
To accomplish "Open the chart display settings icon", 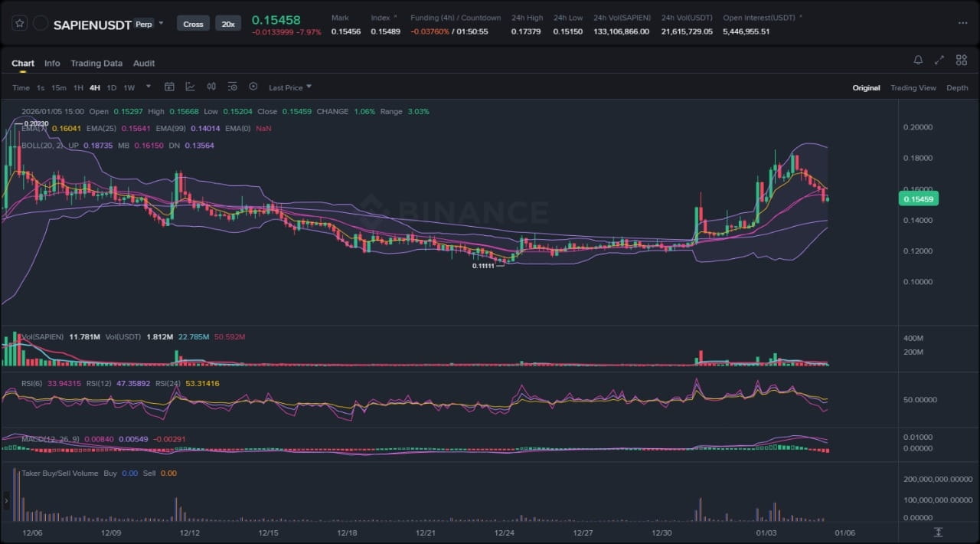I will point(233,87).
